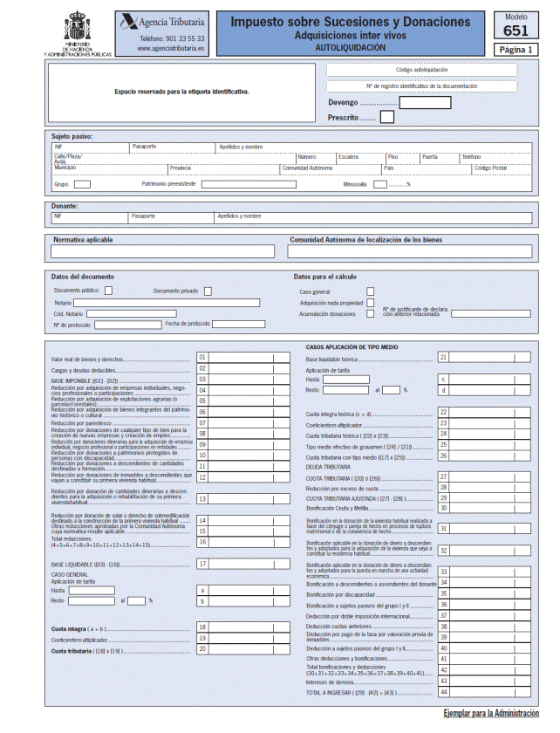Click the Código autoliquidación field
The image size is (560, 733).
(x=421, y=70)
